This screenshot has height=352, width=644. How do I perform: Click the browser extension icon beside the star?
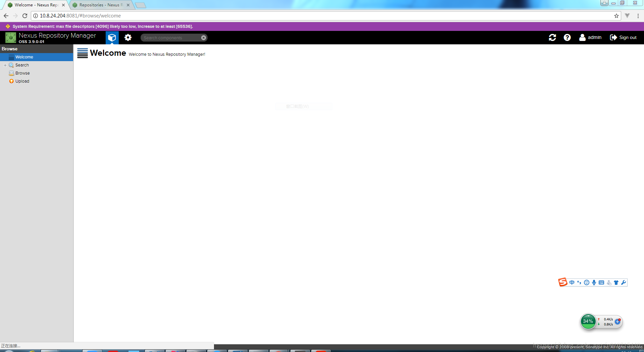click(x=627, y=16)
